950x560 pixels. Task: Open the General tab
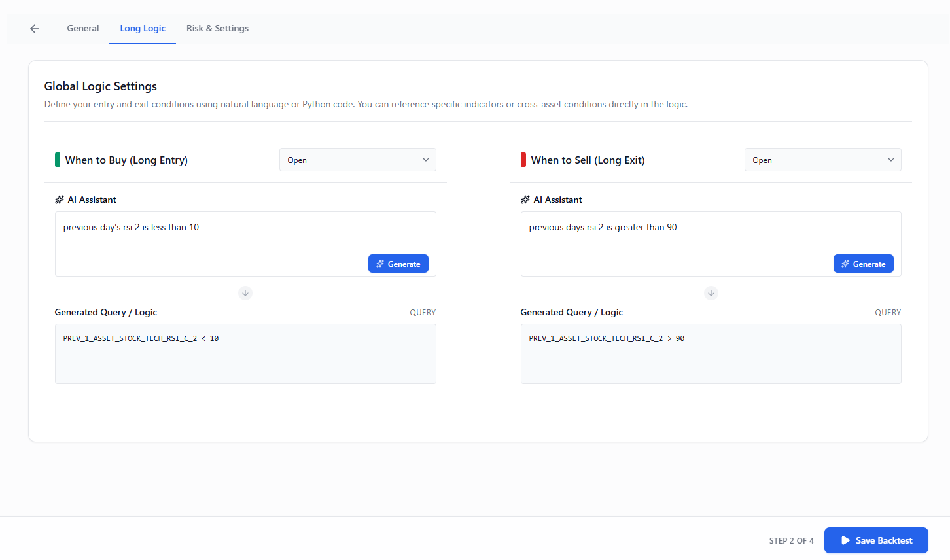pyautogui.click(x=83, y=29)
